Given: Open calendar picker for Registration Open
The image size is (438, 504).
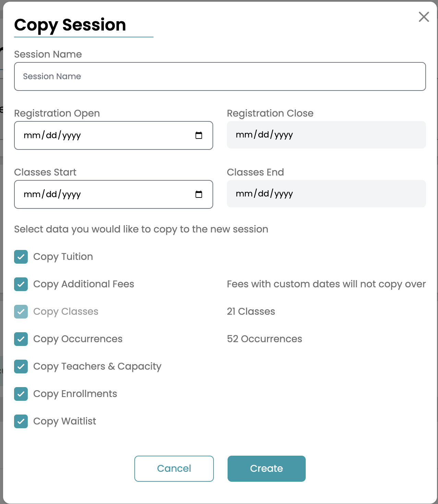Looking at the screenshot, I should tap(199, 135).
